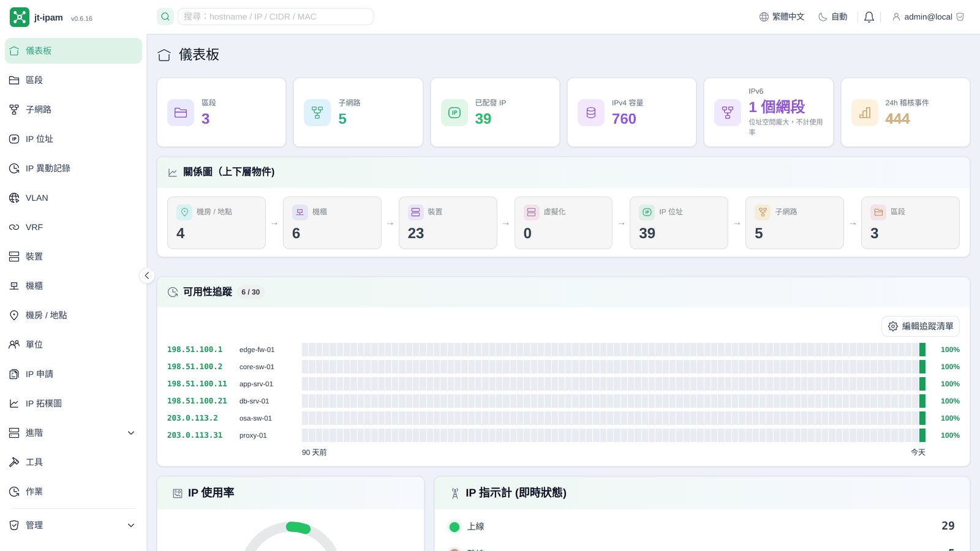Click the 裝置 sidebar icon
Screen dimensions: 980x551
pos(14,257)
